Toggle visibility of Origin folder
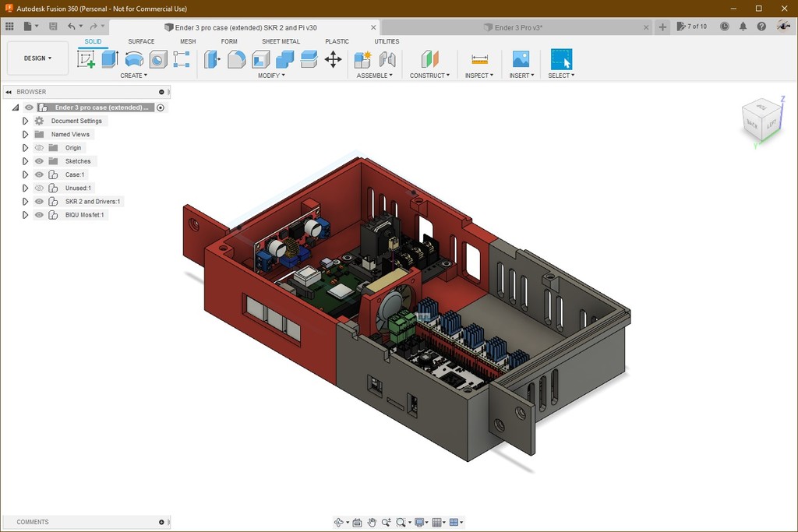Screen dimensions: 798x532 [39, 148]
